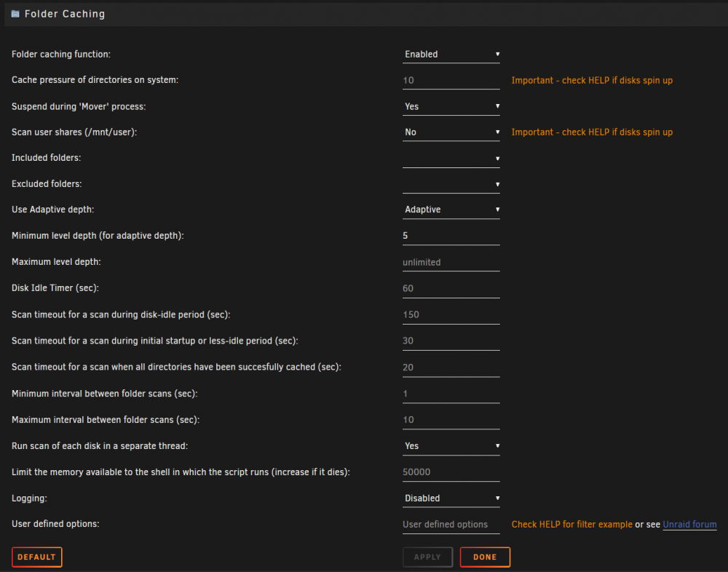
Task: Click the Important note beside Cache pressure
Action: [592, 80]
